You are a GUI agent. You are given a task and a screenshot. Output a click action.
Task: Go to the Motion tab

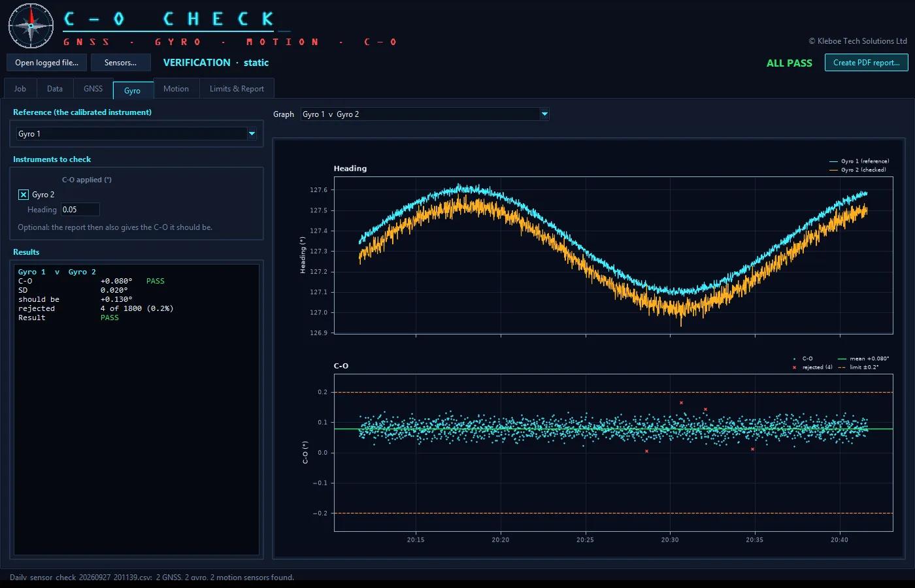click(176, 89)
